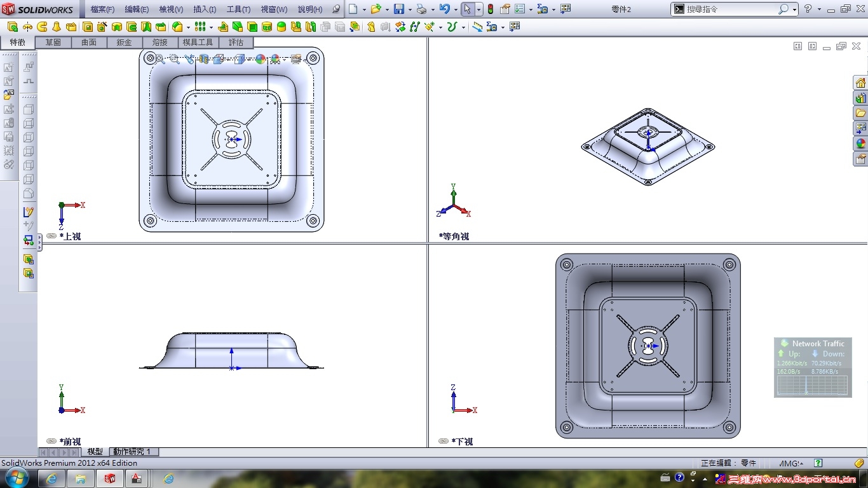The width and height of the screenshot is (868, 488).
Task: Open the Fillet dropdown arrow
Action: (x=188, y=27)
